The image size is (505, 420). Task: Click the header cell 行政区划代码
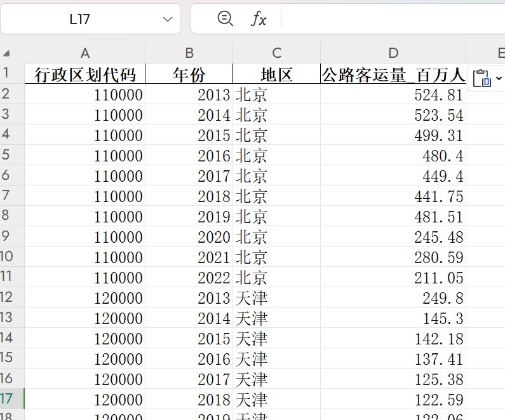85,74
